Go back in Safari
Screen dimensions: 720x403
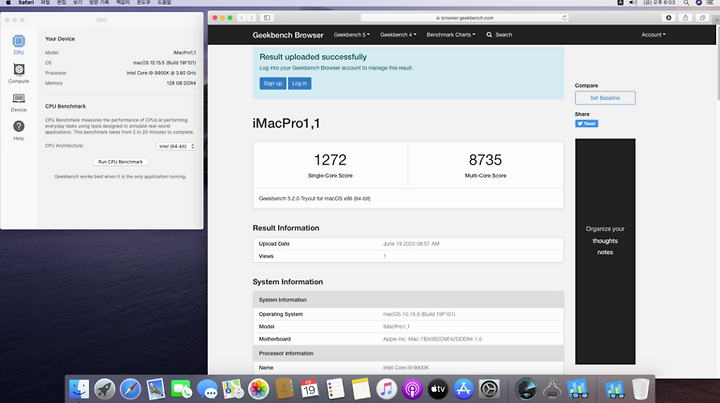(242, 17)
